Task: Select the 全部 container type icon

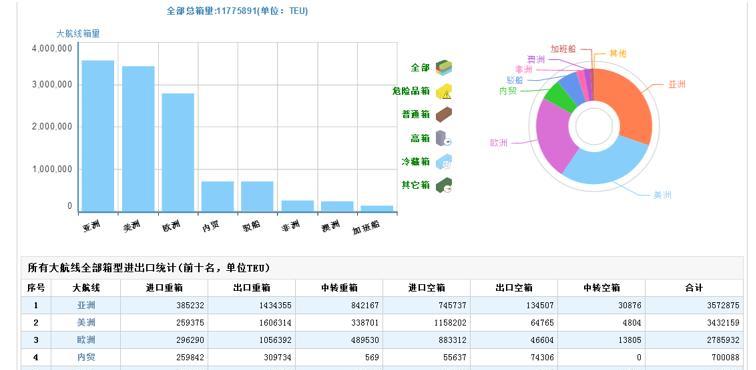Action: [x=444, y=68]
